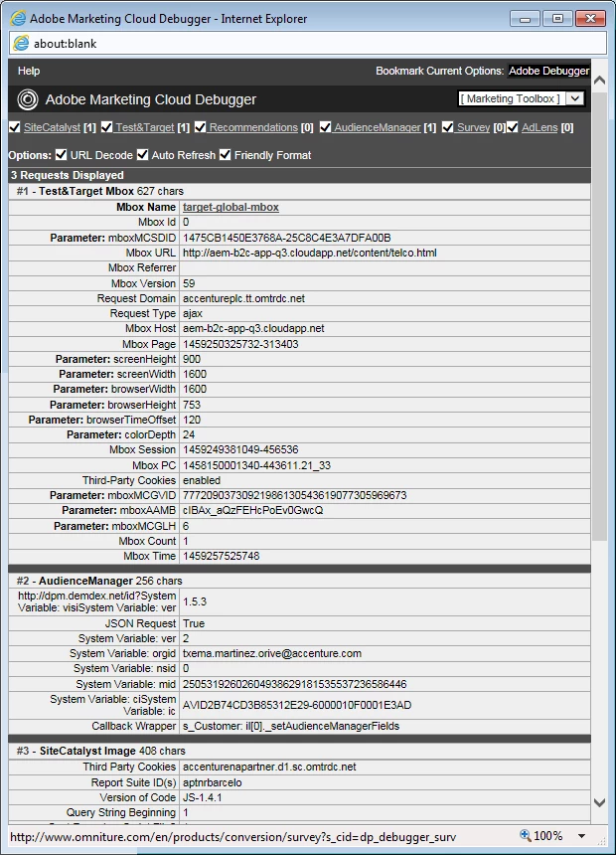Viewport: 616px width, 855px height.
Task: Click the browserTimeOffset value 120
Action: pos(192,420)
